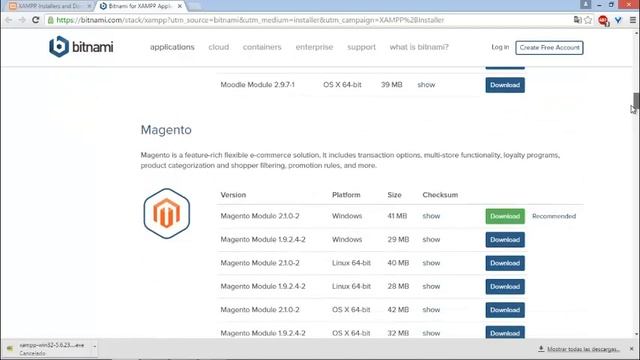
Task: Bookmark page with the star icon
Action: [x=588, y=20]
